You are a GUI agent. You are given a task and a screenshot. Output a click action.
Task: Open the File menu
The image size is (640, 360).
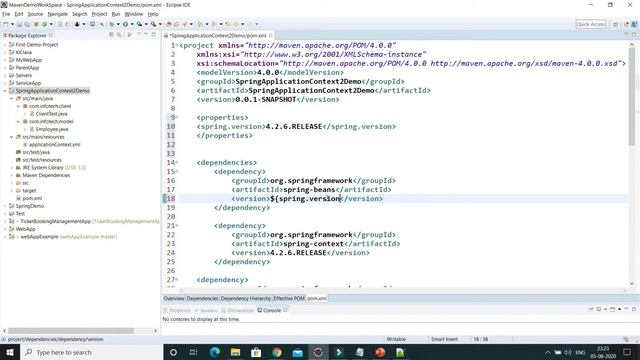pyautogui.click(x=6, y=14)
